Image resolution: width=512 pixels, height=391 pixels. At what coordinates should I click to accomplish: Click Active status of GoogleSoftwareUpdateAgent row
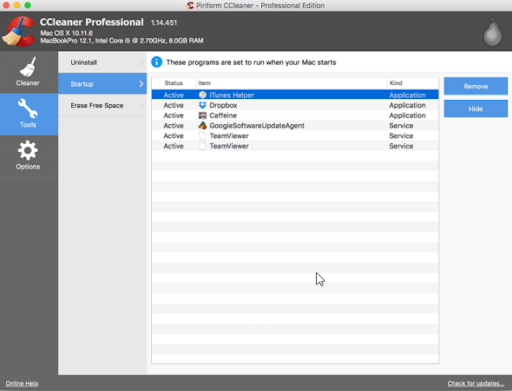[x=173, y=126]
